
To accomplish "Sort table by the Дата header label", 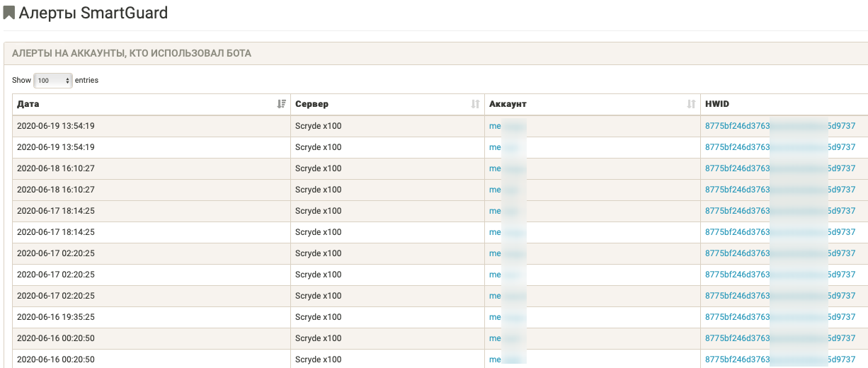I will tap(28, 104).
